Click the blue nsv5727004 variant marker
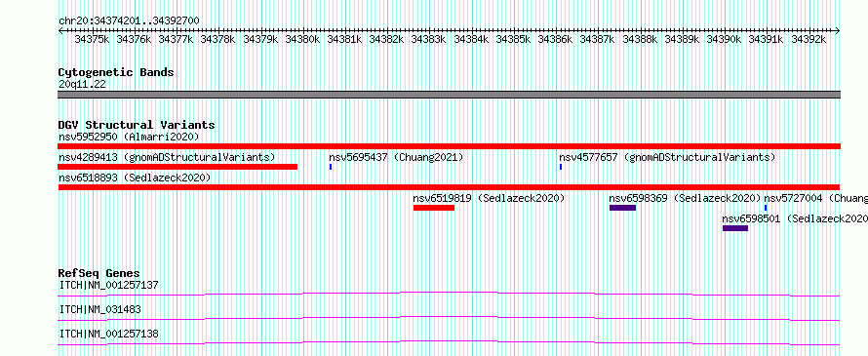The width and height of the screenshot is (868, 356). tap(766, 208)
